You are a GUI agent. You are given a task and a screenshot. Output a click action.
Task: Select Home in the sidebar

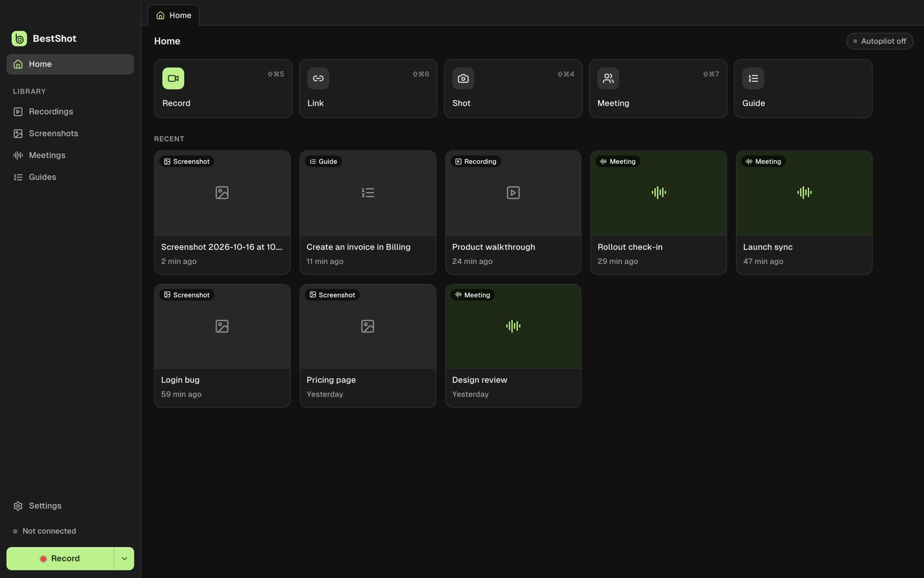[70, 64]
